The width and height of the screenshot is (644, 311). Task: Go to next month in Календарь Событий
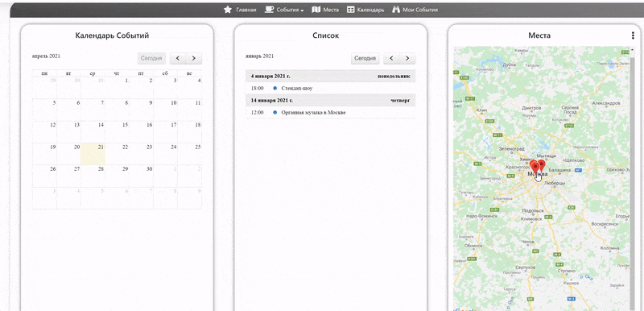coord(194,58)
